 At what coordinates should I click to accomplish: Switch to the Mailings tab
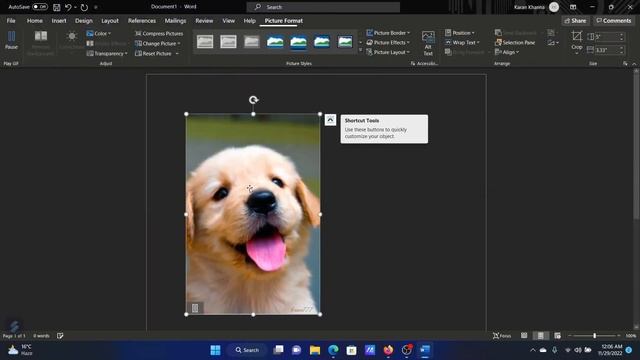[x=175, y=21]
